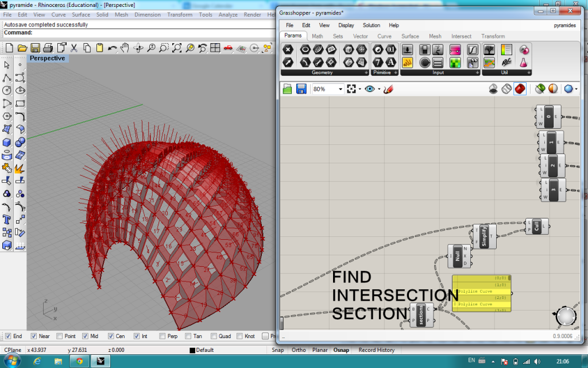The image size is (588, 368).
Task: Uncheck the End osnap checkbox
Action: (x=7, y=336)
